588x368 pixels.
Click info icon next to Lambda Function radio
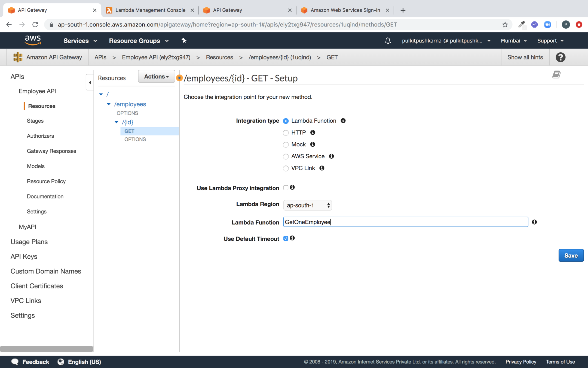(343, 121)
